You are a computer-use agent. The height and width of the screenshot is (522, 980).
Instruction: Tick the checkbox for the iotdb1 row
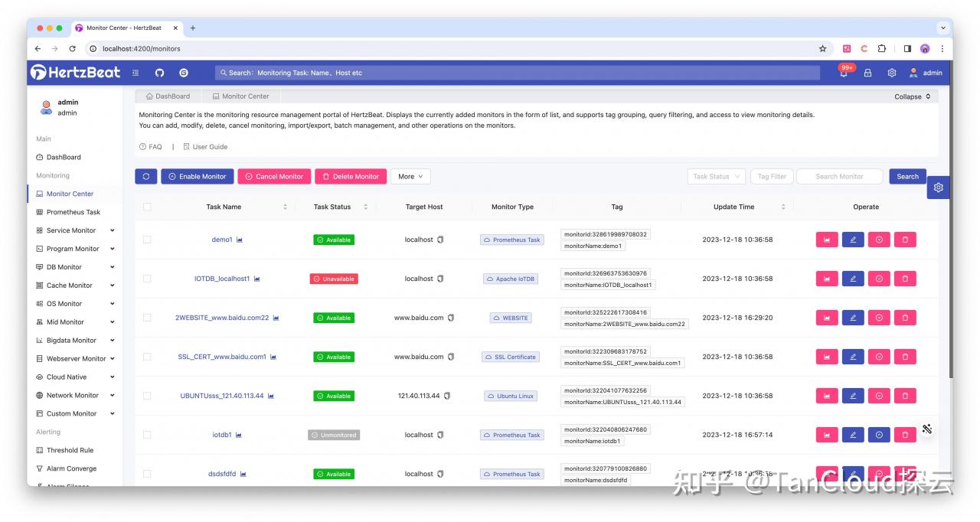[147, 435]
